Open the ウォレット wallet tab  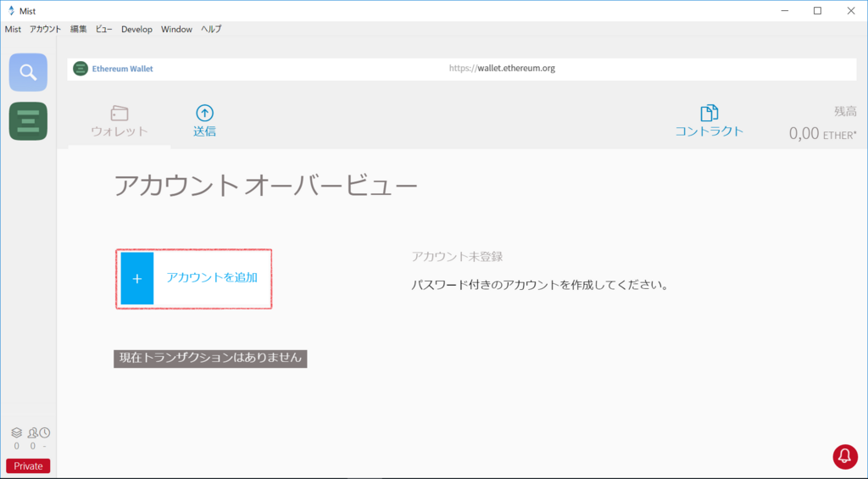tap(120, 121)
